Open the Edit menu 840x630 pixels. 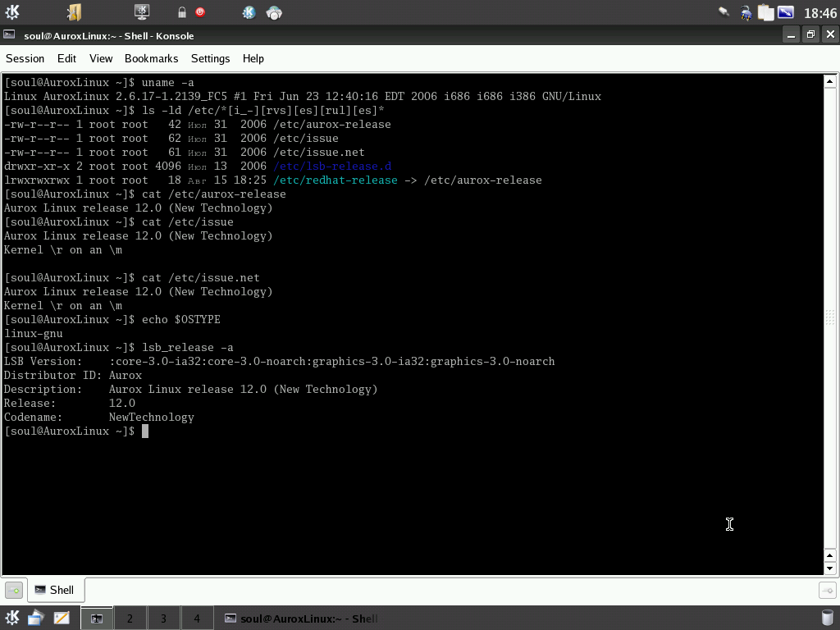tap(66, 58)
